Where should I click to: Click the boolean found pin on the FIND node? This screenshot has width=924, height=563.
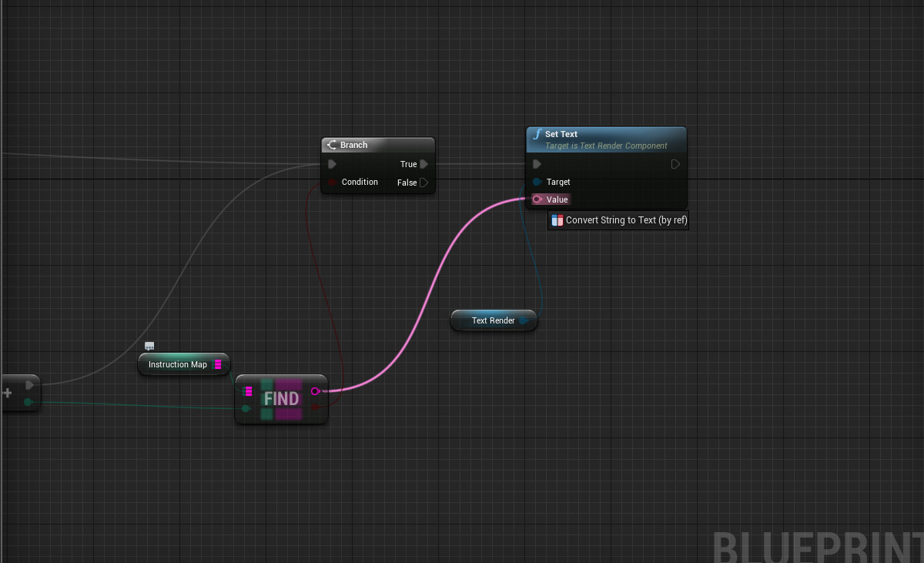click(x=316, y=407)
